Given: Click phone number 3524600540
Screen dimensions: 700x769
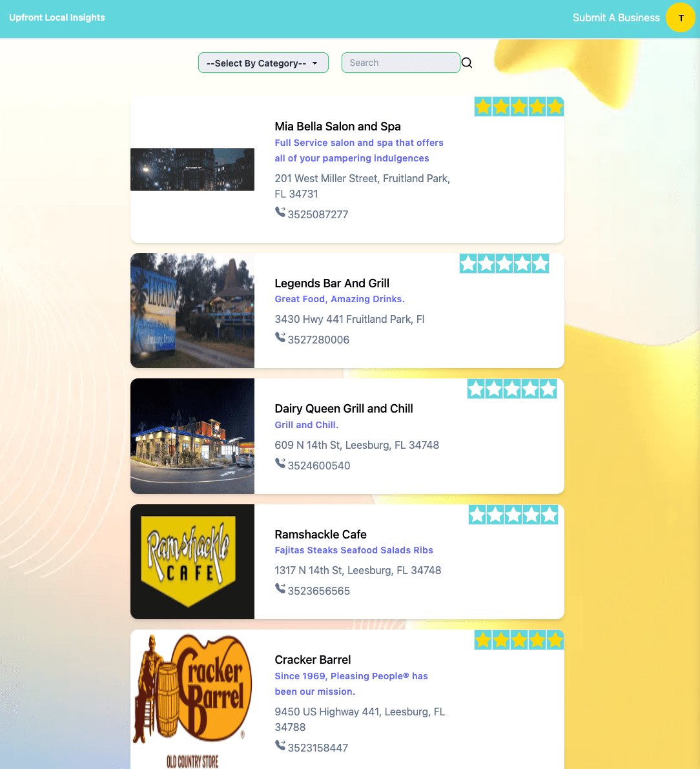Looking at the screenshot, I should click(319, 466).
